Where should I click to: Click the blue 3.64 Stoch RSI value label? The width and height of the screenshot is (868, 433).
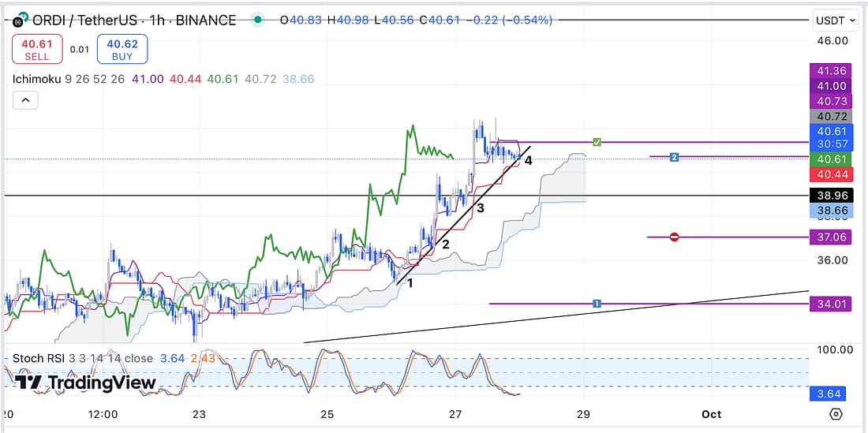click(830, 393)
